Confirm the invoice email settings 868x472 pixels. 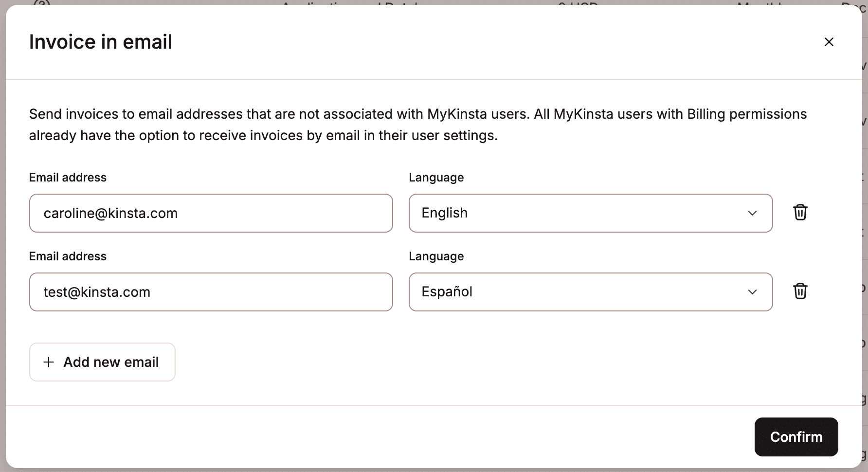point(796,436)
